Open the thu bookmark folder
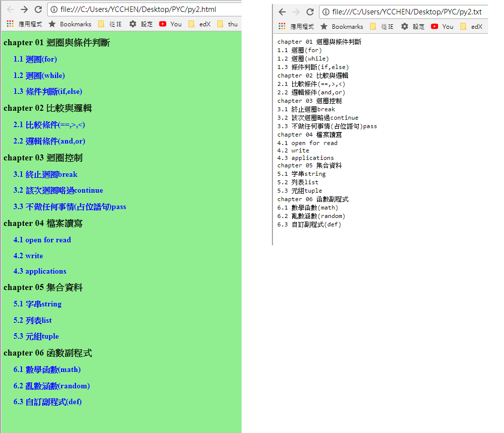Viewport: 504px width, 433px height. point(227,24)
